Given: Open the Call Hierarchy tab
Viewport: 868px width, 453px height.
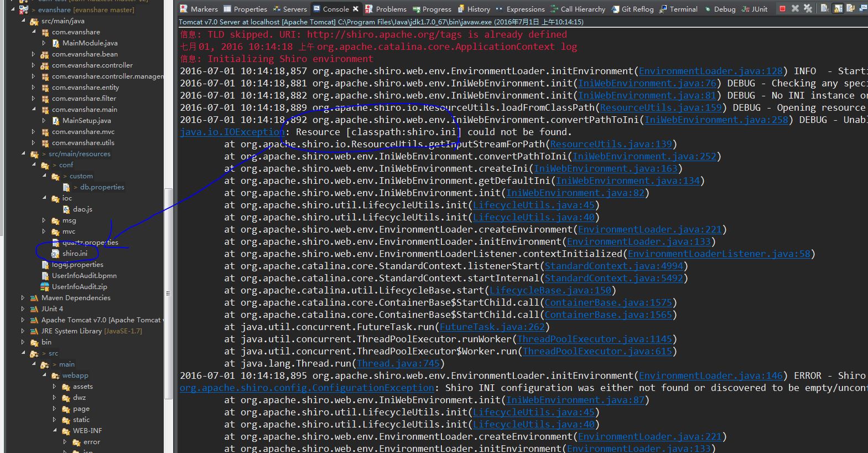Looking at the screenshot, I should (x=578, y=9).
